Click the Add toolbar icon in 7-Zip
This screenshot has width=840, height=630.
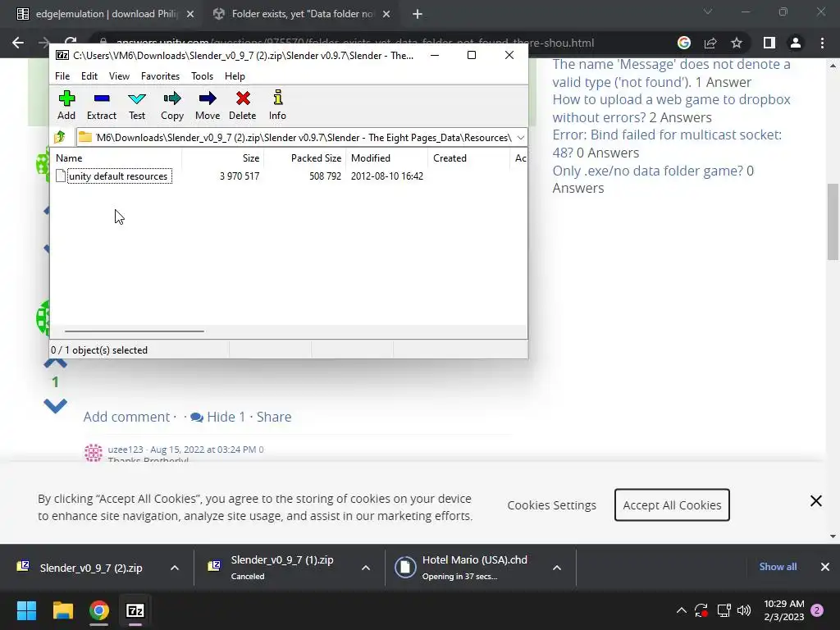tap(66, 105)
